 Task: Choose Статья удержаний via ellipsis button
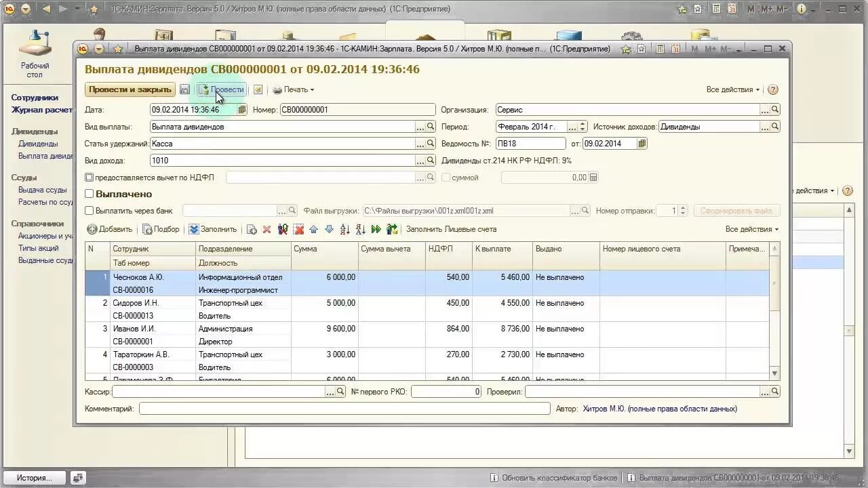click(x=420, y=144)
